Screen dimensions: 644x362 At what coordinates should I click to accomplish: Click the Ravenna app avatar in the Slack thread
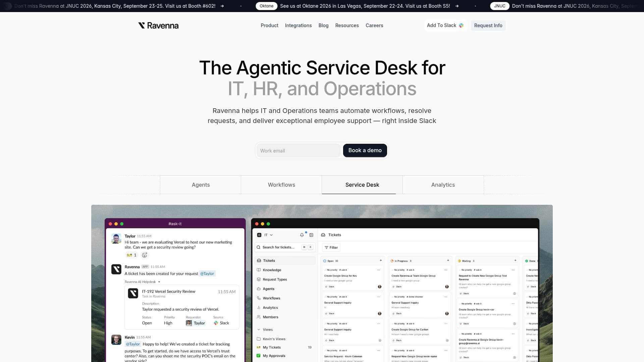(116, 269)
